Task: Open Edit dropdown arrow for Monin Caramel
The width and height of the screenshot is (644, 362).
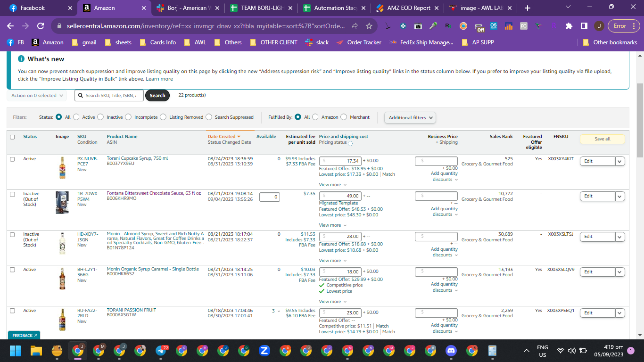Action: click(x=620, y=272)
